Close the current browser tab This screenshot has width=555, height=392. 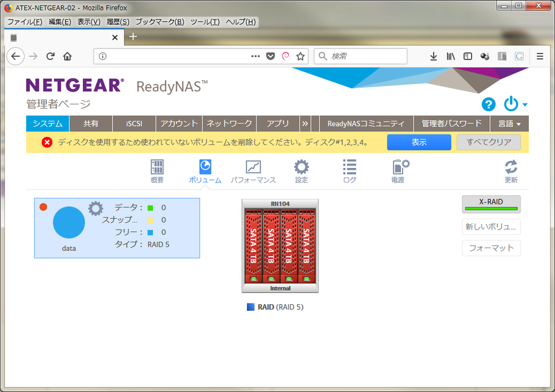115,37
